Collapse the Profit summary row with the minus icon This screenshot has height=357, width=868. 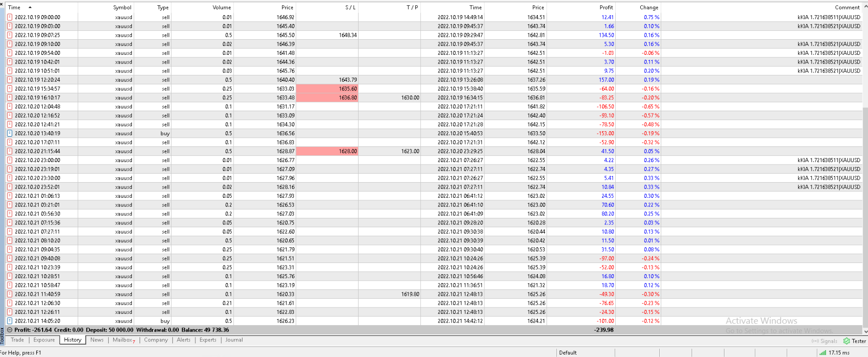click(9, 330)
